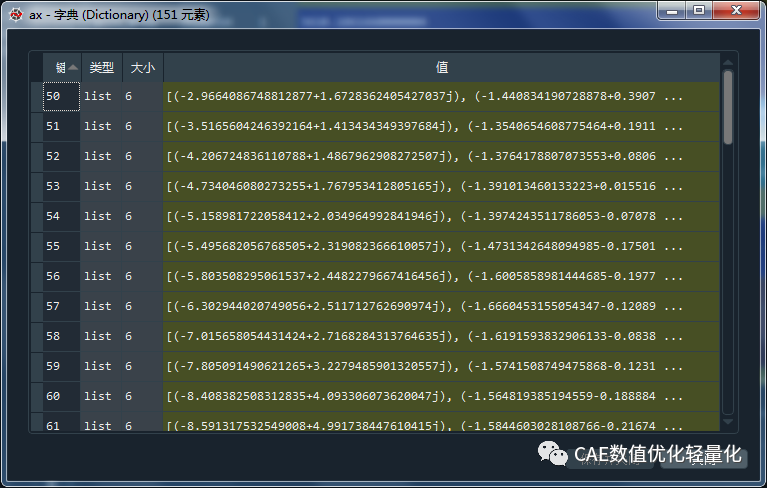Click the vertical scrollbar thumb
The width and height of the screenshot is (767, 488).
pyautogui.click(x=728, y=105)
